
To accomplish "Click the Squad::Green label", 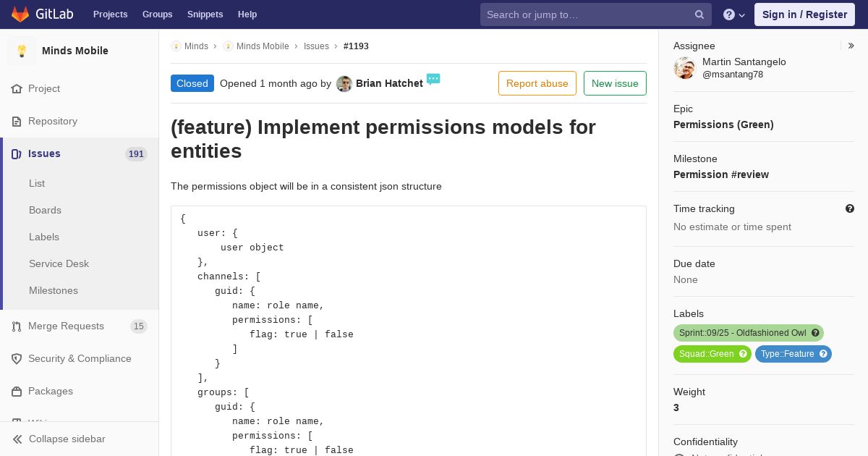I will [x=706, y=354].
